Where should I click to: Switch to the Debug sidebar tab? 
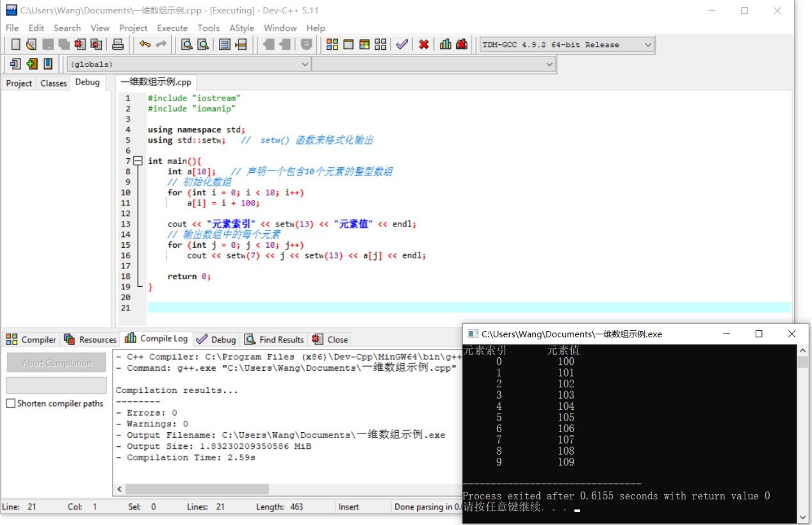88,82
